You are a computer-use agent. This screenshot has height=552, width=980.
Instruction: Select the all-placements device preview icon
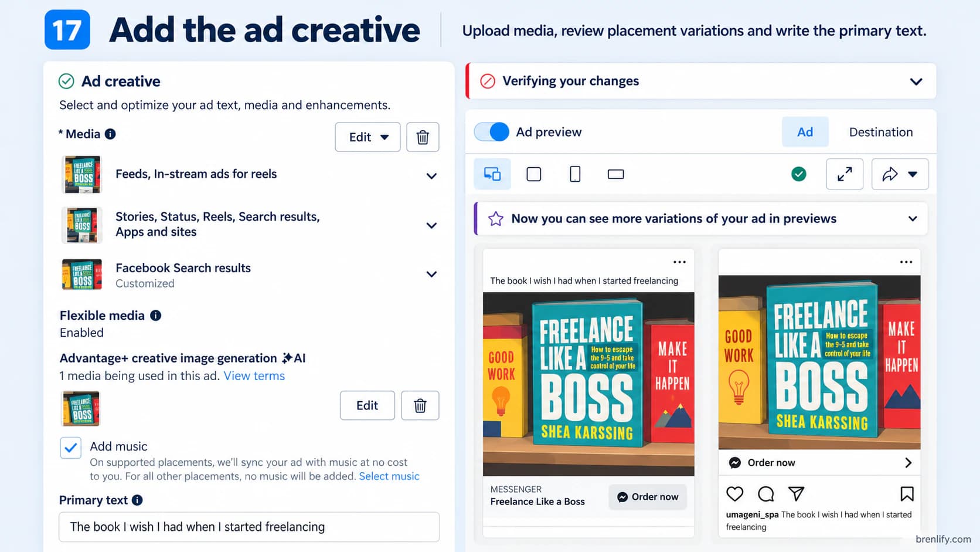click(492, 174)
